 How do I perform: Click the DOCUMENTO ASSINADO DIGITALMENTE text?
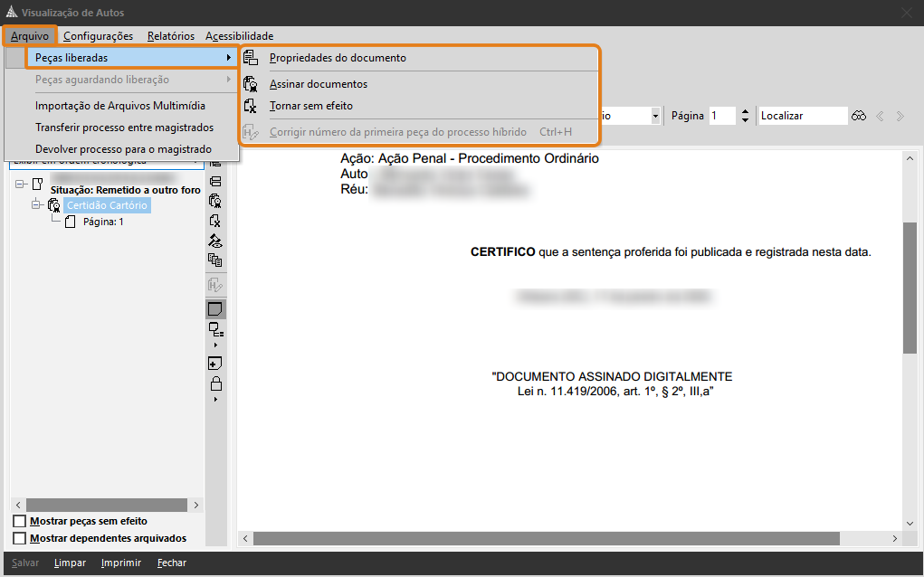click(x=613, y=377)
